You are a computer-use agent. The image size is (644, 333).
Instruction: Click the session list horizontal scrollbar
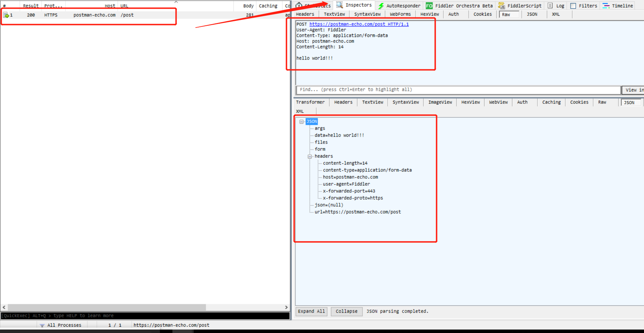[x=107, y=308]
